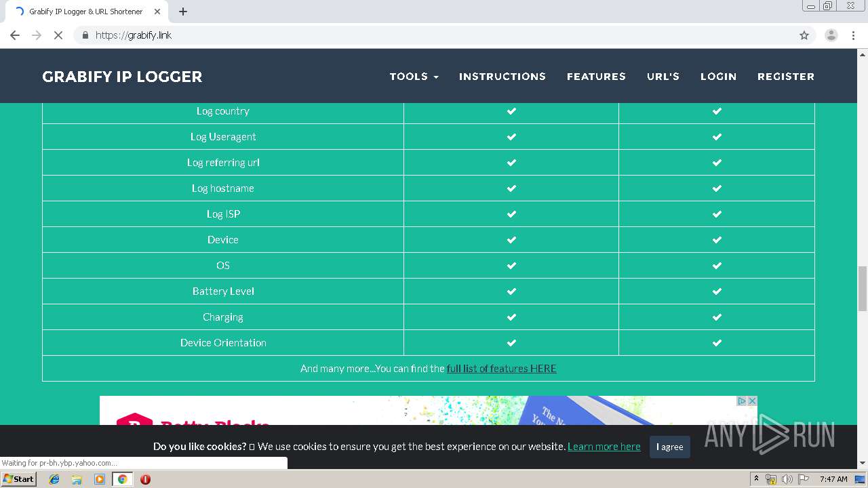The height and width of the screenshot is (488, 868).
Task: Open the Chrome user profile icon
Action: tap(831, 35)
